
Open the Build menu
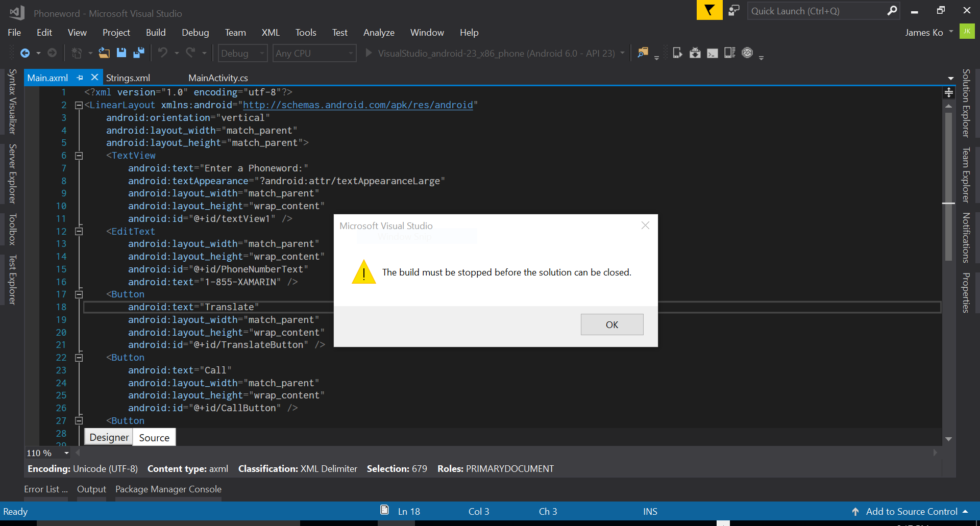tap(156, 32)
